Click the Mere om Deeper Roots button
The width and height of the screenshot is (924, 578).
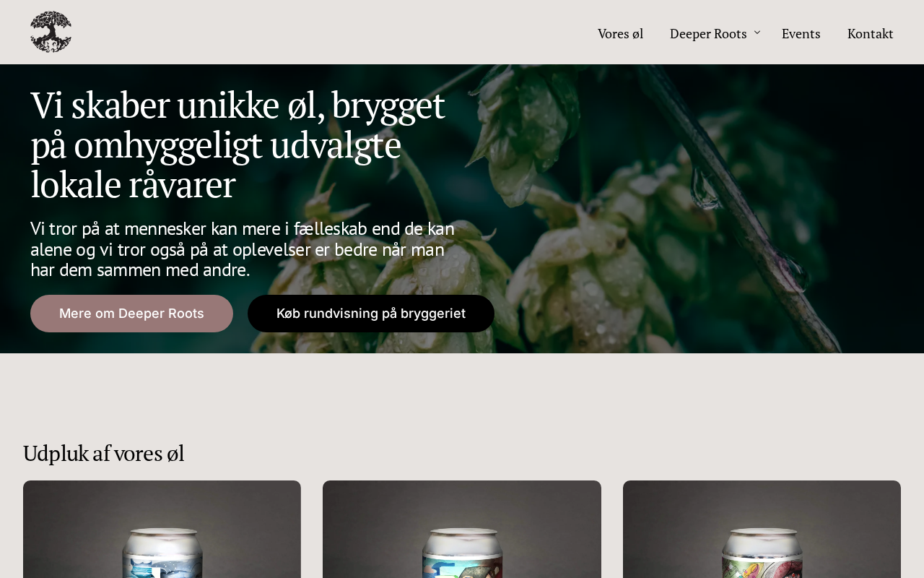(x=131, y=314)
